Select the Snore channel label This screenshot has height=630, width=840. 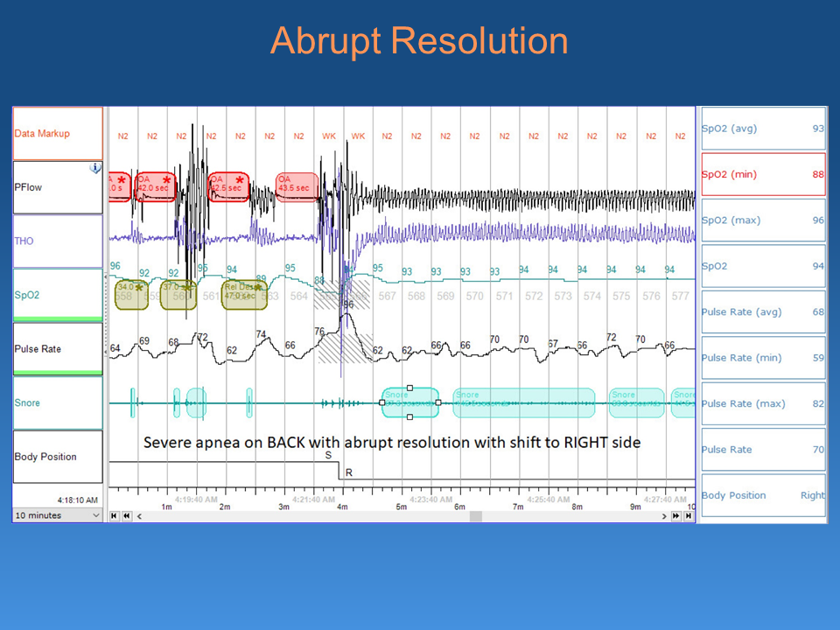pos(58,402)
